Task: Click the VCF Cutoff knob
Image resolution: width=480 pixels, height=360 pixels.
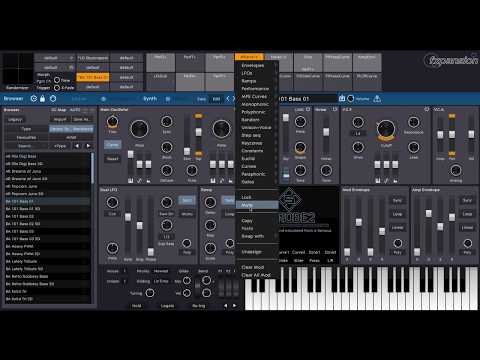Action: [386, 129]
